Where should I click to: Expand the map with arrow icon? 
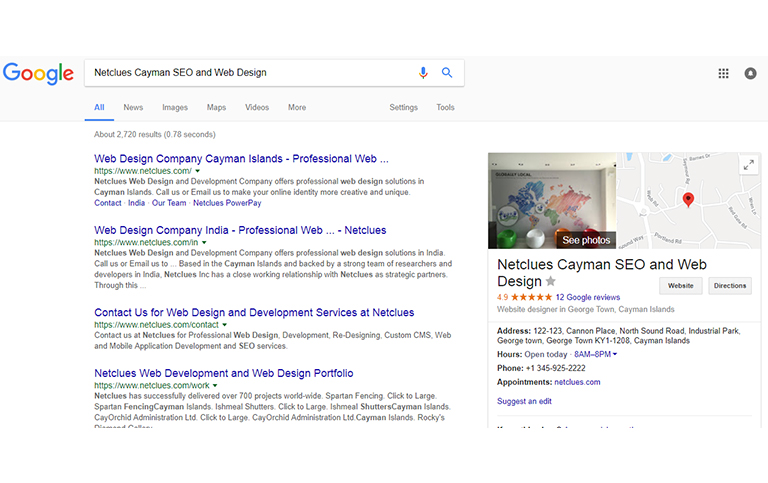pos(748,165)
